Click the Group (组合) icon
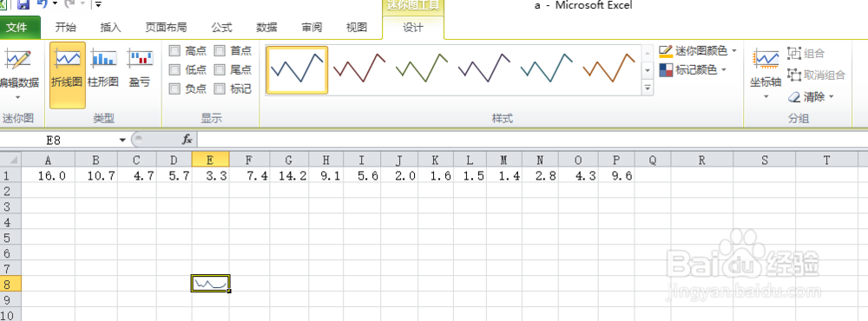This screenshot has width=868, height=321. [794, 54]
